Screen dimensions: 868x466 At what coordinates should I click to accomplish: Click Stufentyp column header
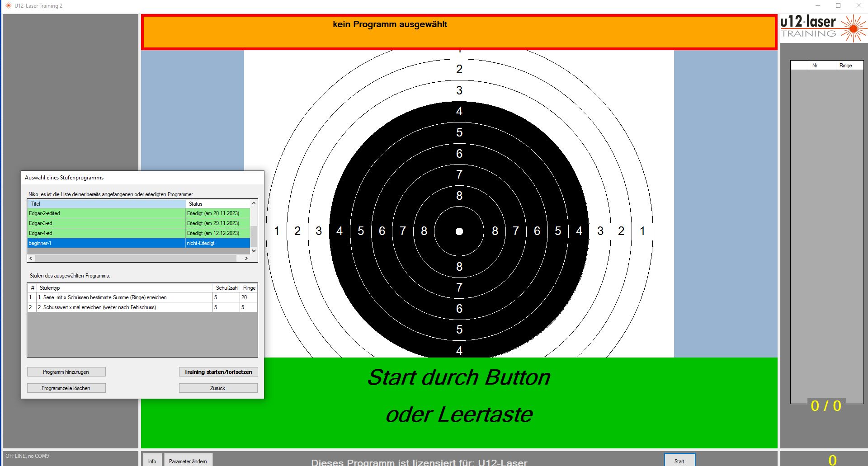(124, 288)
